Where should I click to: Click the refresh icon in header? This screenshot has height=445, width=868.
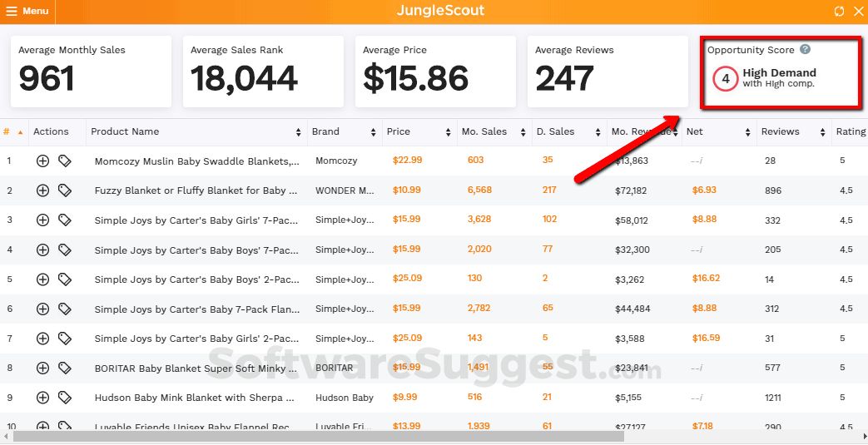coord(840,12)
